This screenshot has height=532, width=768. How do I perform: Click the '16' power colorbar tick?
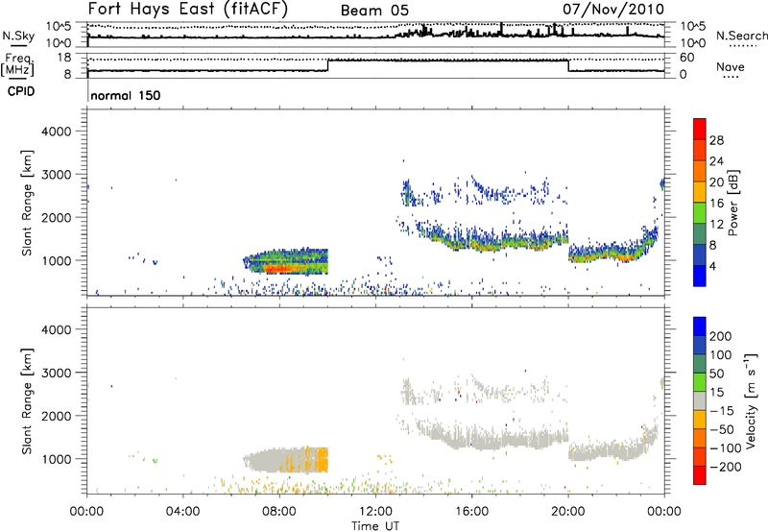(x=716, y=204)
